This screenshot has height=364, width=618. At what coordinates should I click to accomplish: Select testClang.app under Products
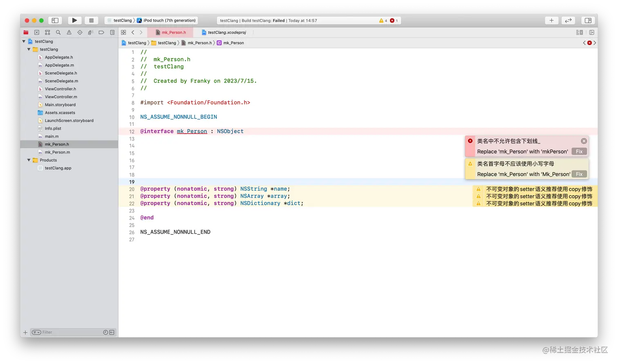coord(58,168)
